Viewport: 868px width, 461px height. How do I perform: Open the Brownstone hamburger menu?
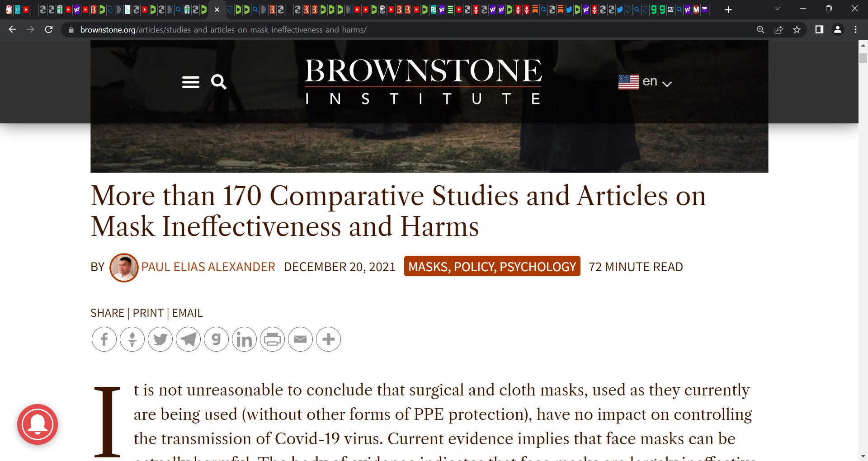[190, 82]
